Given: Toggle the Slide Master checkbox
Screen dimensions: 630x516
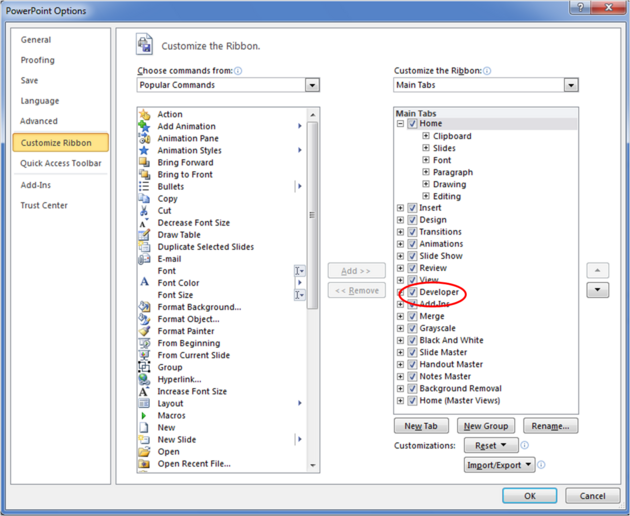Looking at the screenshot, I should point(412,352).
